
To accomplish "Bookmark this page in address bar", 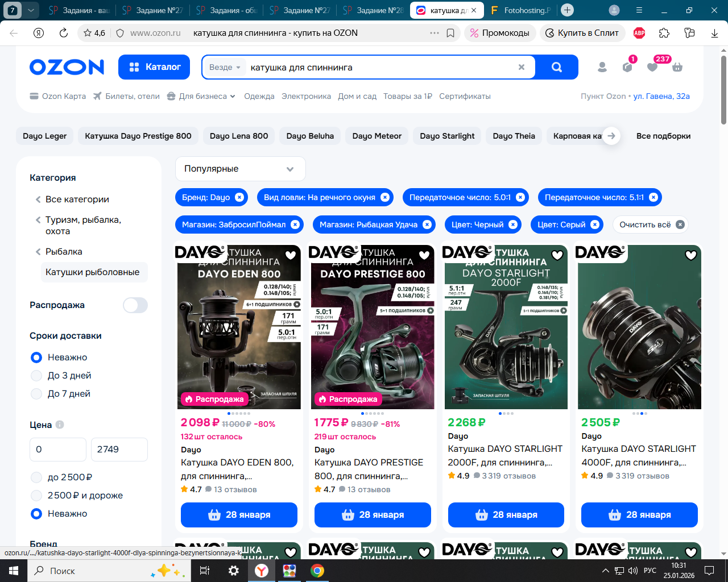I will (450, 33).
